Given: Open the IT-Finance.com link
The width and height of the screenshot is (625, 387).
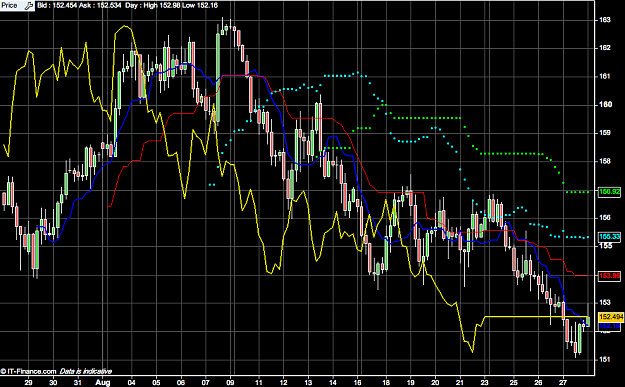Looking at the screenshot, I should [28, 371].
